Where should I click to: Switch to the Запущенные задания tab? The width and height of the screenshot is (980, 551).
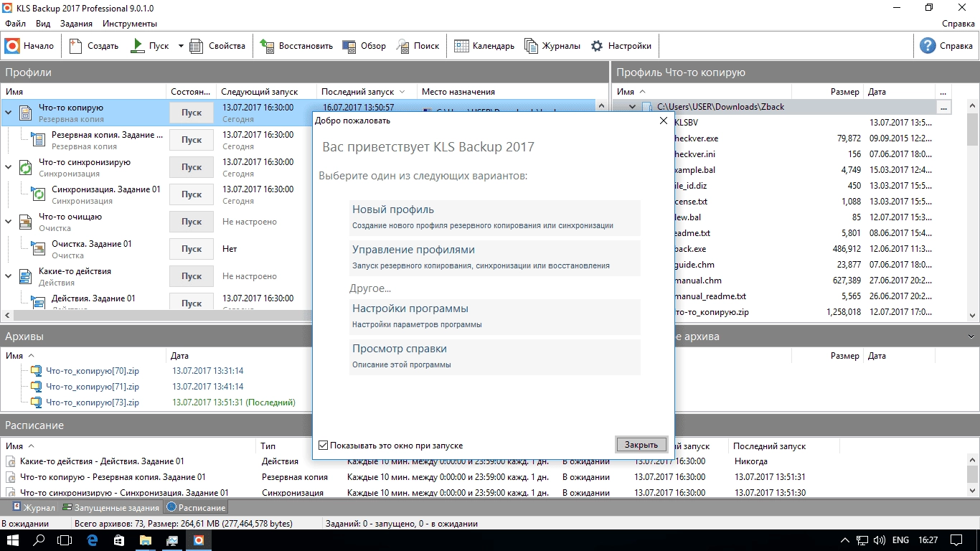pyautogui.click(x=110, y=507)
